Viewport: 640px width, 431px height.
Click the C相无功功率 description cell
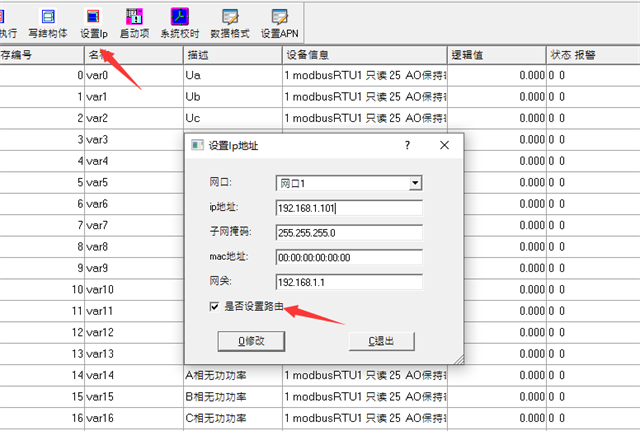233,418
